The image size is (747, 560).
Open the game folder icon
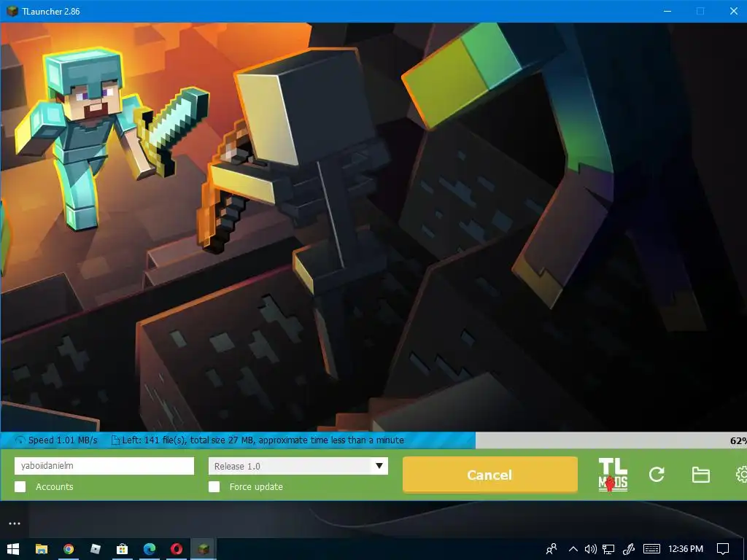point(700,475)
